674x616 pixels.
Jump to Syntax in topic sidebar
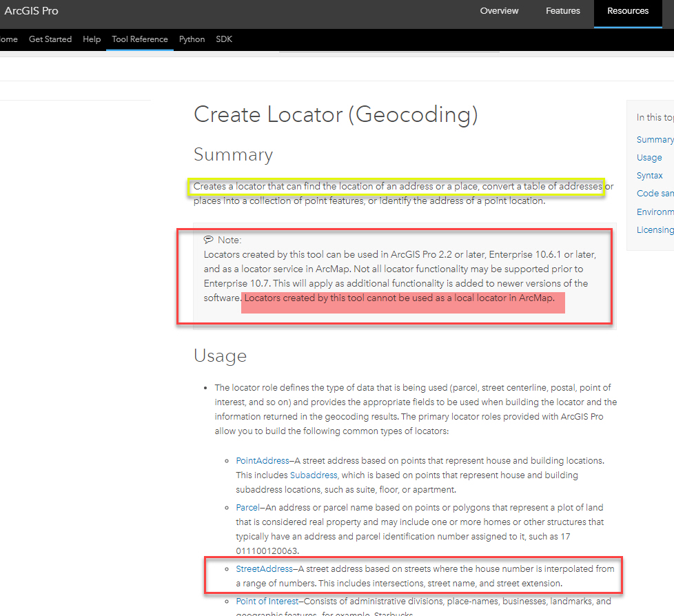coord(649,176)
